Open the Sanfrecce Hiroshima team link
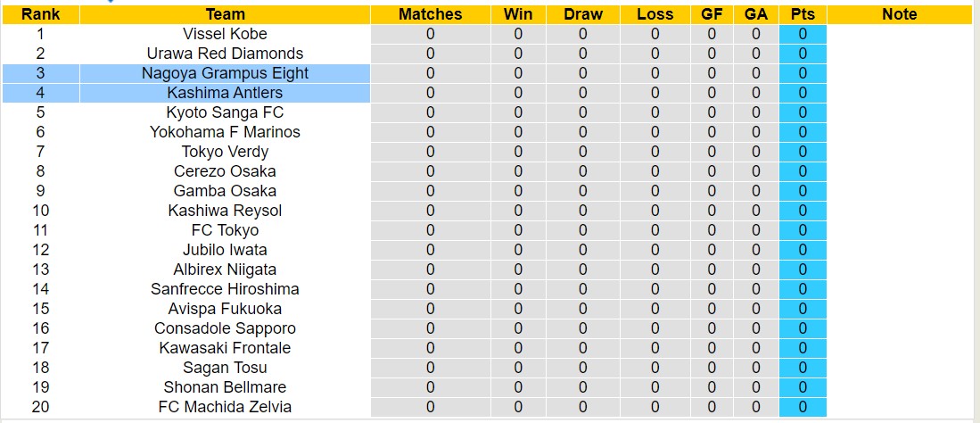 [225, 289]
